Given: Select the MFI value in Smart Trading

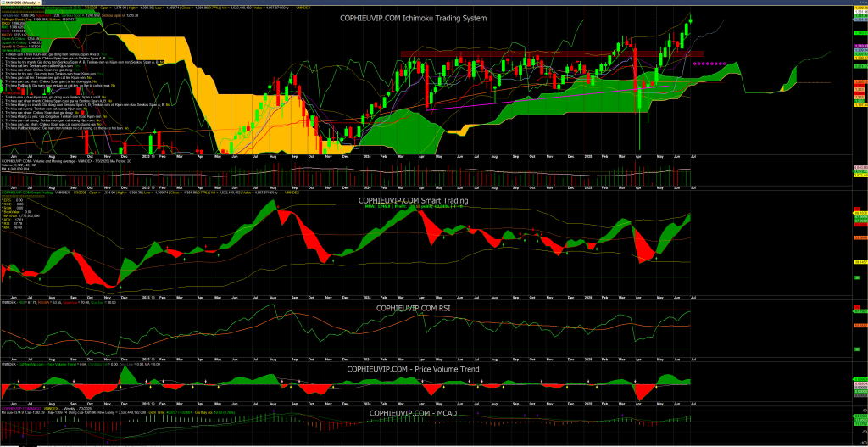Looking at the screenshot, I should coord(18,227).
